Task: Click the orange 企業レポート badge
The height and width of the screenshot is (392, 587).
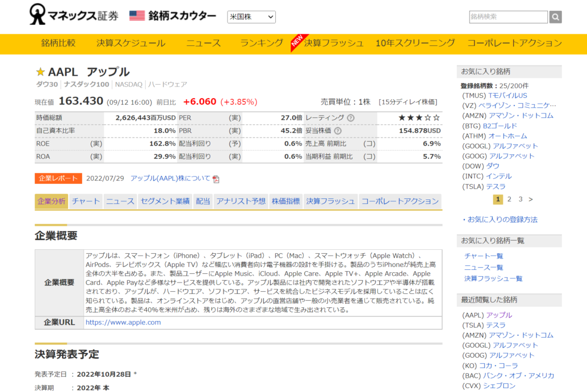Action: point(58,178)
